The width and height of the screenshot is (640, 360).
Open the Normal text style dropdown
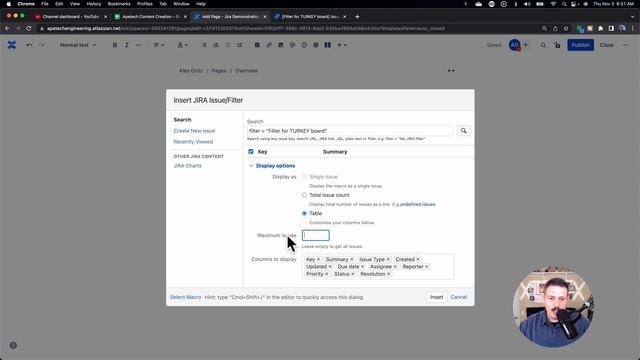[78, 45]
